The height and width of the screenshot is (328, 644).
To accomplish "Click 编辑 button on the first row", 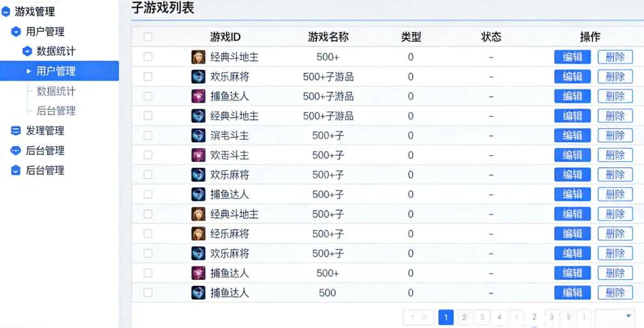I will 572,56.
